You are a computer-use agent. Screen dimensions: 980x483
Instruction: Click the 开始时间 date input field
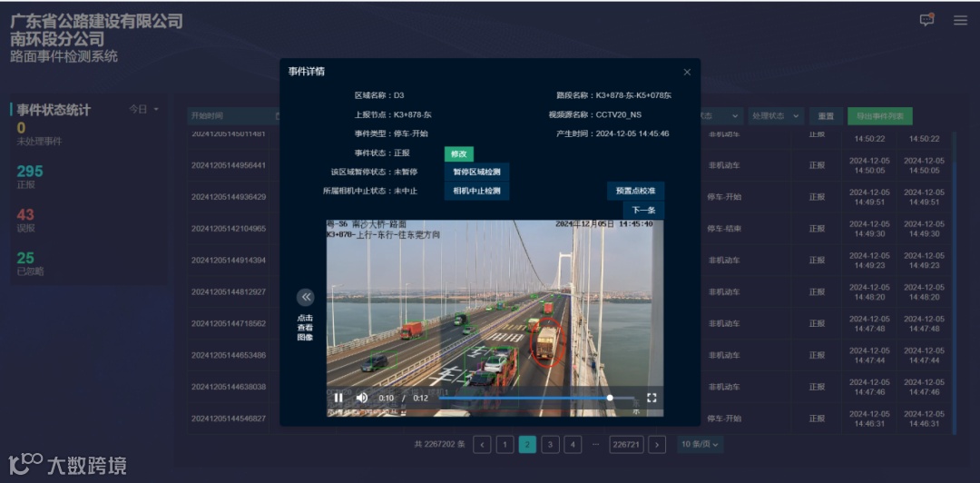(236, 115)
